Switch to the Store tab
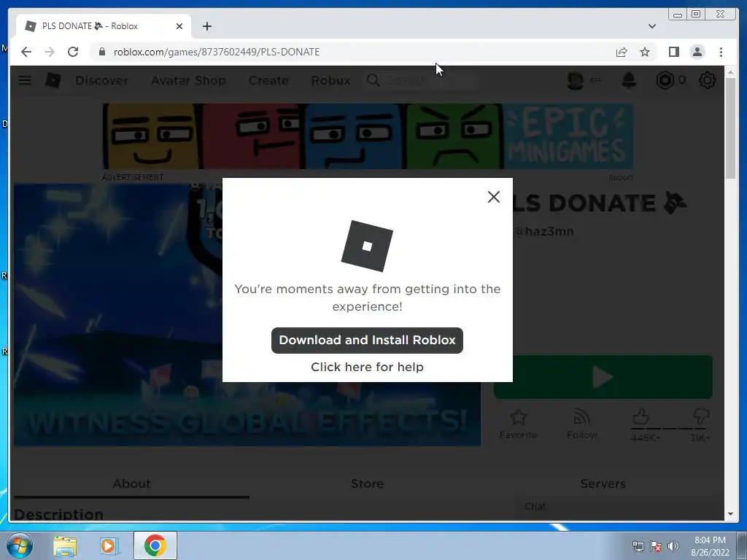This screenshot has height=560, width=747. 368,483
